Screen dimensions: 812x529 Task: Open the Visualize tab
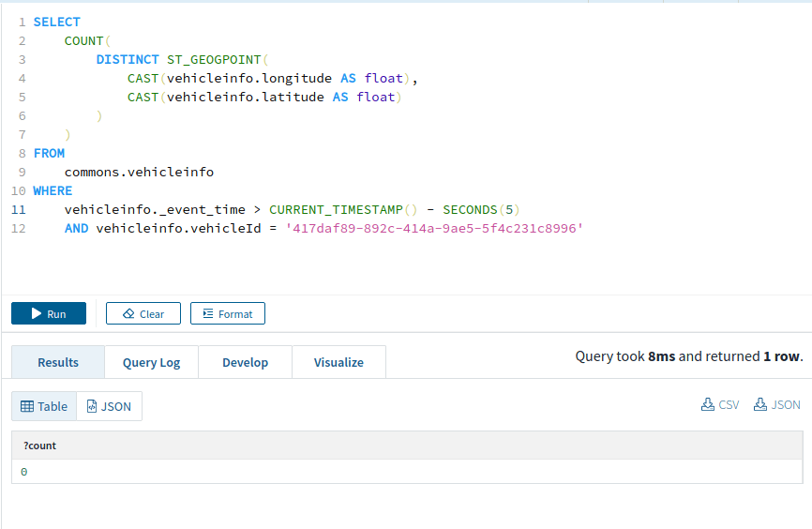pos(338,362)
